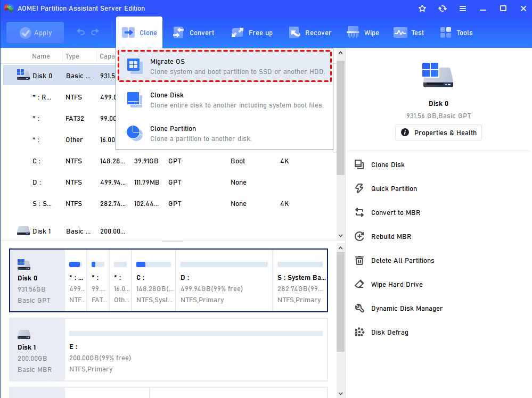Choose Migrate OS from Clone dropdown
Screen dimensions: 532x398
pyautogui.click(x=225, y=67)
